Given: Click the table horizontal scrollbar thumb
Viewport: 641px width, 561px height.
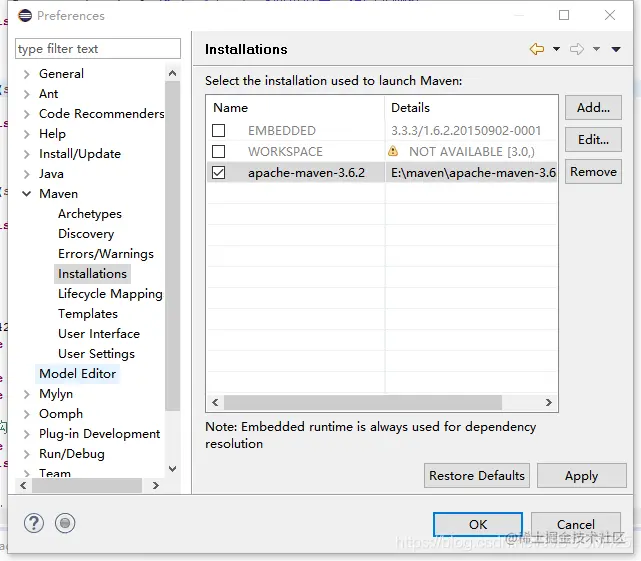Looking at the screenshot, I should pos(363,402).
